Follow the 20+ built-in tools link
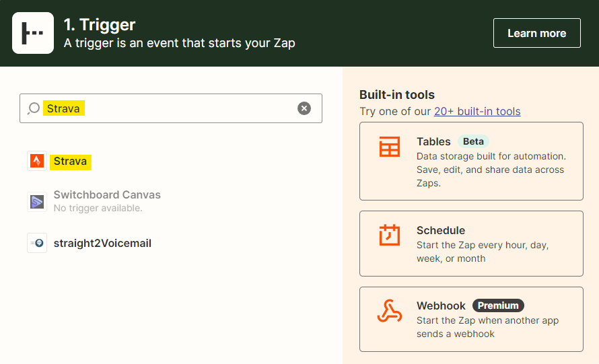Screen dimensions: 599x364 477,111
